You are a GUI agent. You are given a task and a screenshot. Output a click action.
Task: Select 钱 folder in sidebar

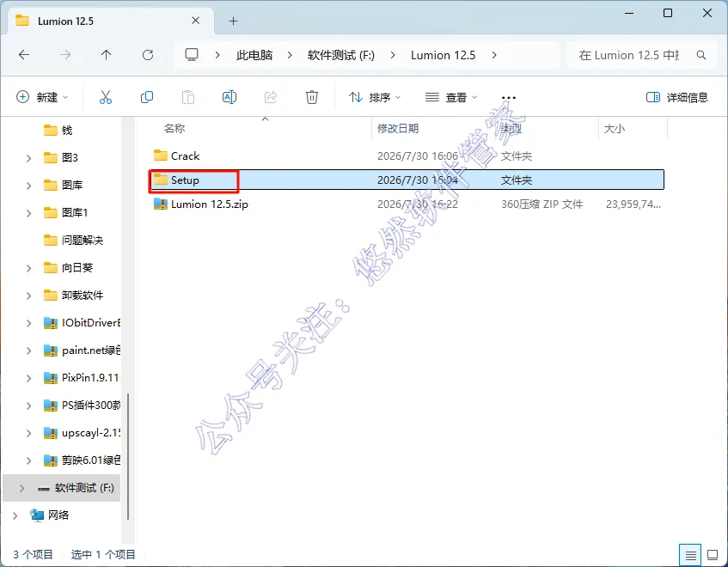click(67, 131)
